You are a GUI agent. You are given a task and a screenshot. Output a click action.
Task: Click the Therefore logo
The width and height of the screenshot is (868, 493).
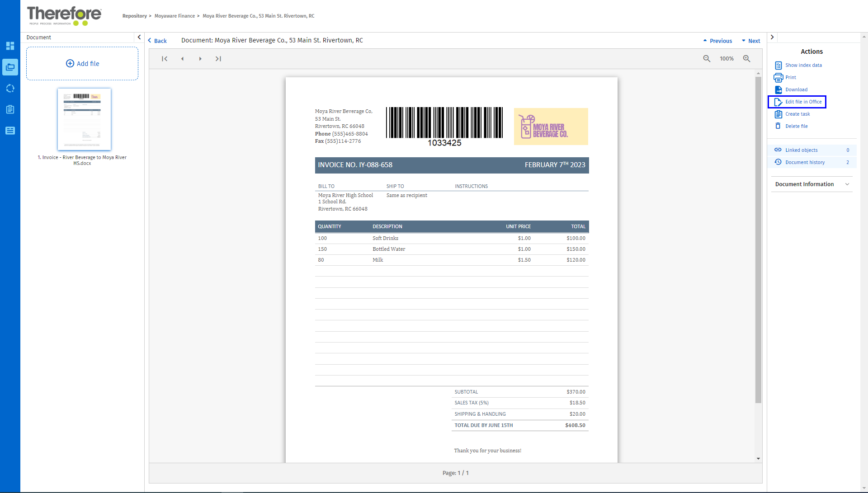[64, 15]
